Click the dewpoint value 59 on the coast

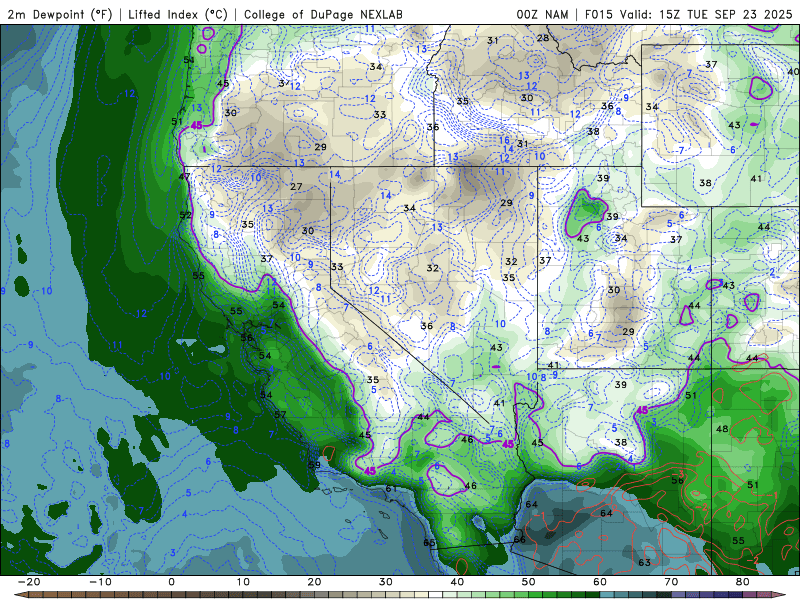[x=314, y=465]
